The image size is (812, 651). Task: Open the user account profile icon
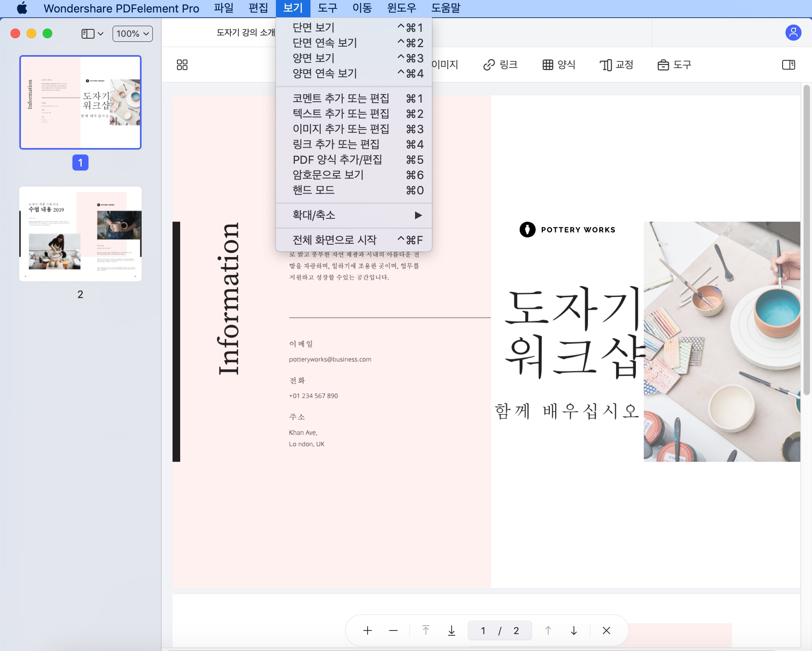pos(793,33)
